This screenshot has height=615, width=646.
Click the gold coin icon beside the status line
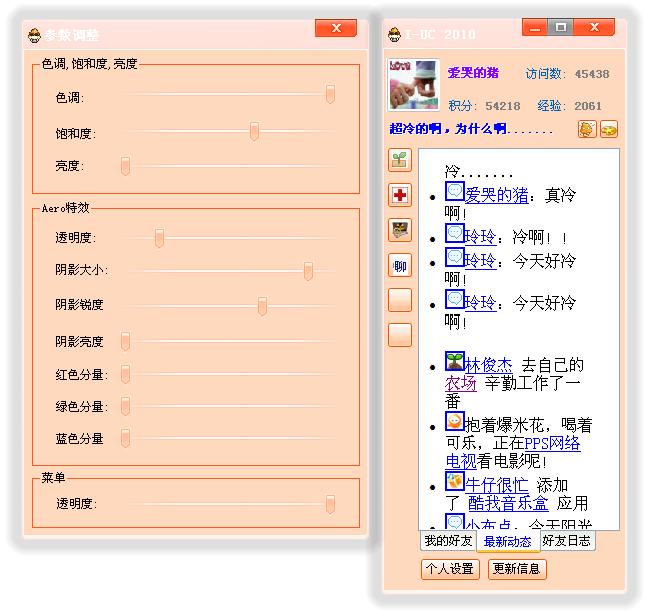pos(609,129)
